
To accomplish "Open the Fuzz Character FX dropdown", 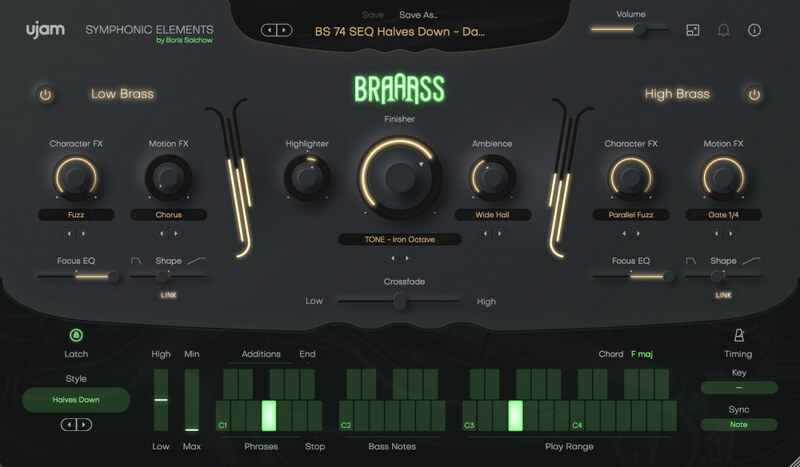I will [76, 214].
